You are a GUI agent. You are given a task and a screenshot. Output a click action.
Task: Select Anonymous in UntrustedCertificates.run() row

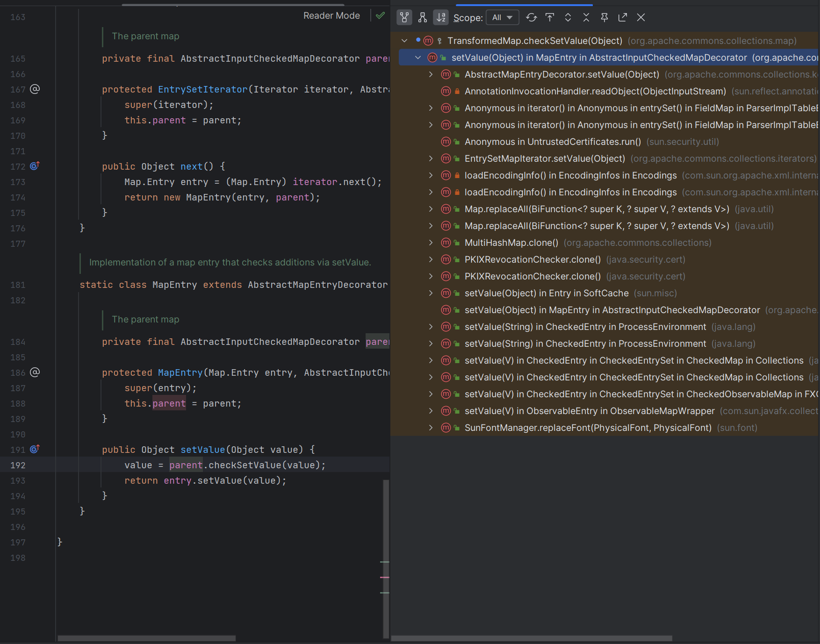pyautogui.click(x=605, y=142)
